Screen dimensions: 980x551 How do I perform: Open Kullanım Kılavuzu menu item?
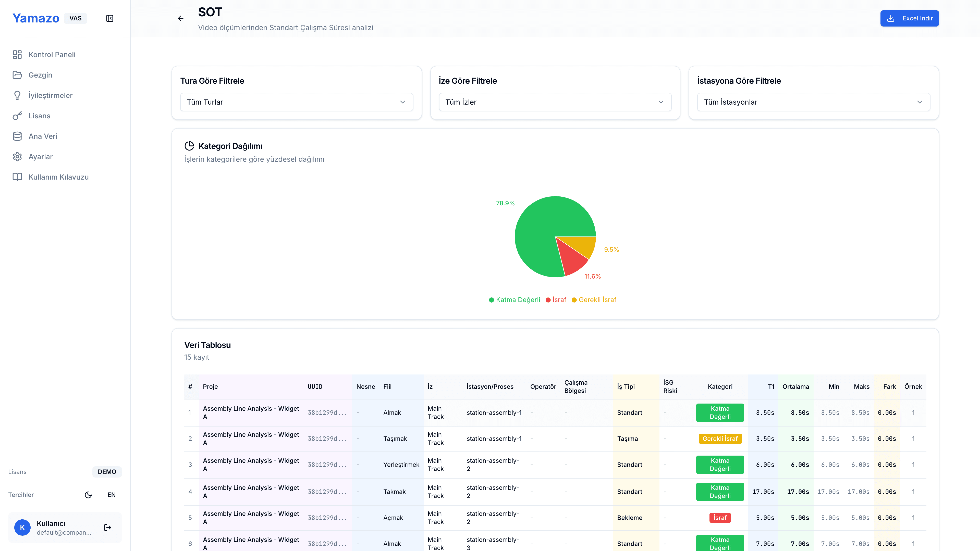pos(58,177)
